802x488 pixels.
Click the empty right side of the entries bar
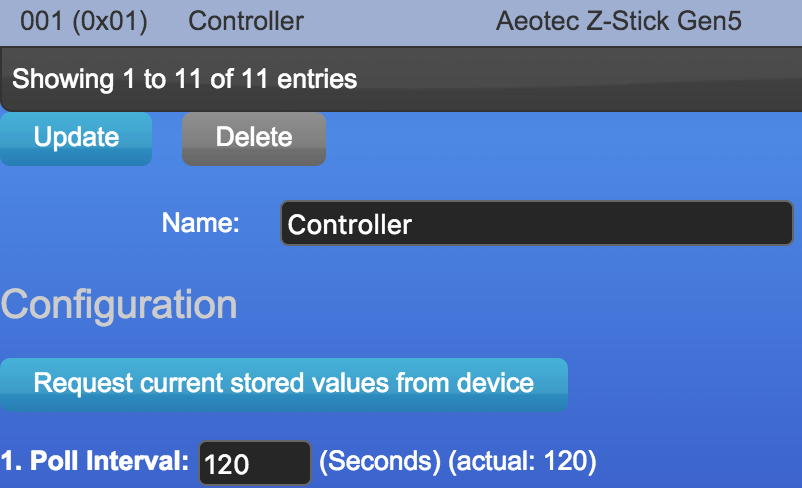point(600,78)
